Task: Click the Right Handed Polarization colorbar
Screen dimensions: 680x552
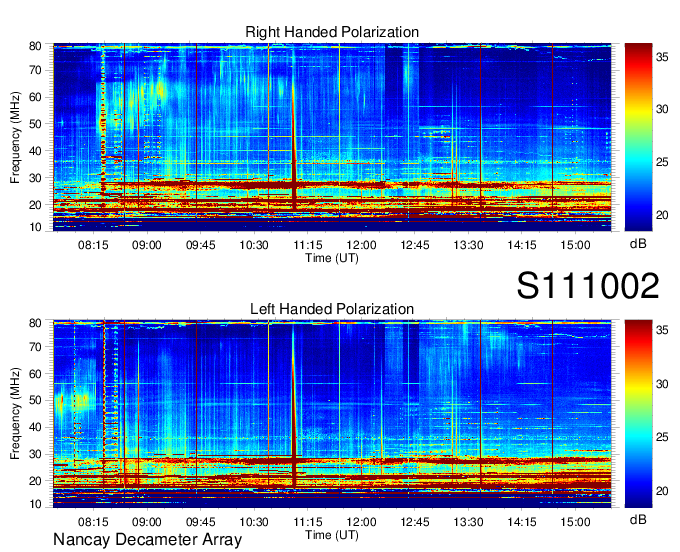Action: [638, 137]
